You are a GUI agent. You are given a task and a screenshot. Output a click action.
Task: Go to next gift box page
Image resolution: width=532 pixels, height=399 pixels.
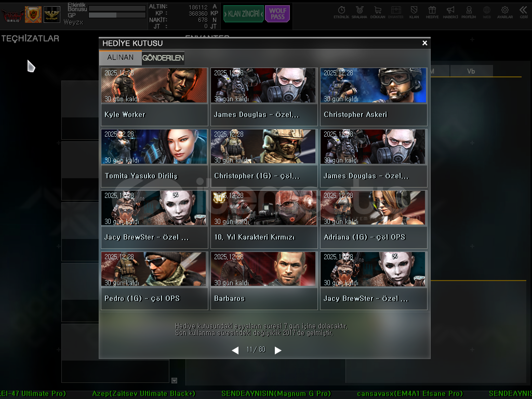(x=278, y=350)
